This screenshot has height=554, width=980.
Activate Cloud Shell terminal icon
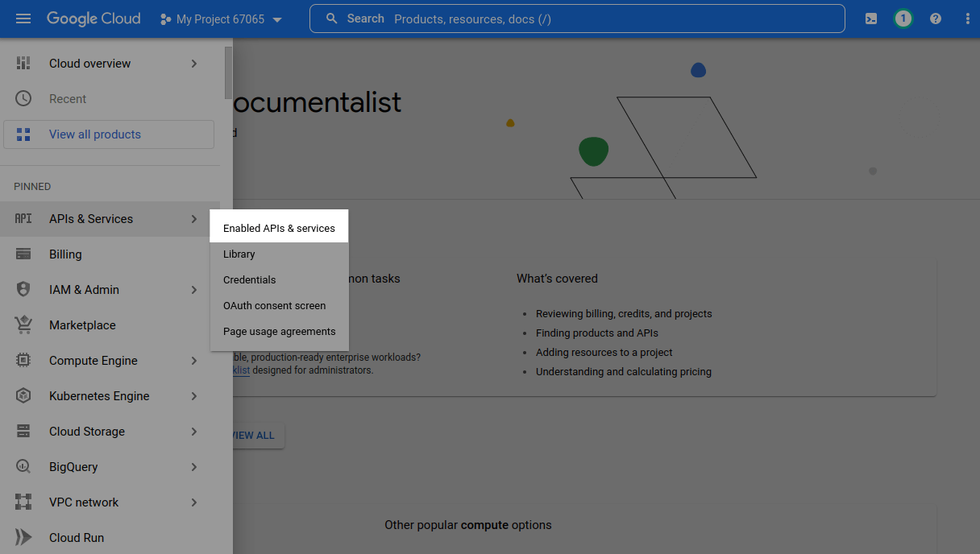[x=871, y=19]
